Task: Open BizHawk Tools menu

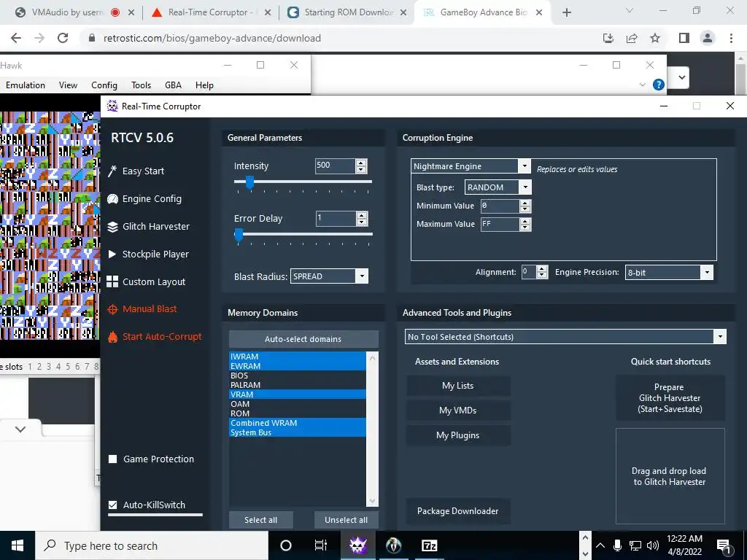Action: click(141, 85)
